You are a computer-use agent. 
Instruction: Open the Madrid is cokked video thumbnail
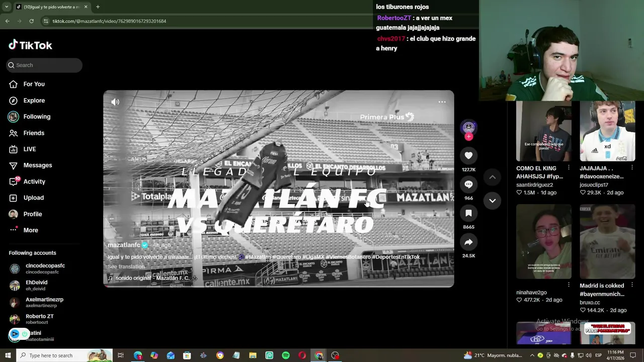click(x=607, y=241)
